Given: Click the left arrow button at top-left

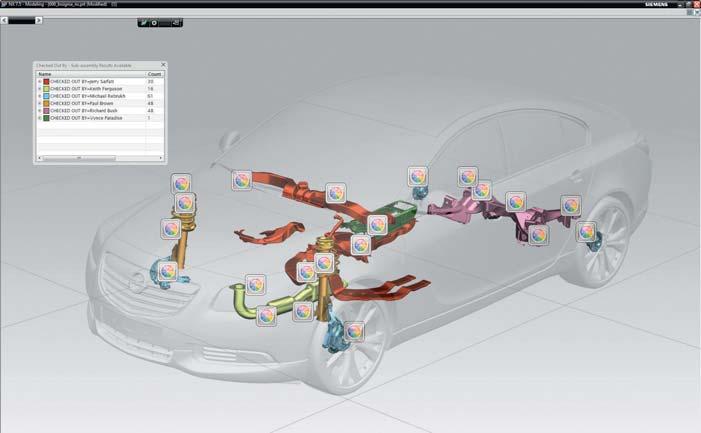Looking at the screenshot, I should click(4, 21).
